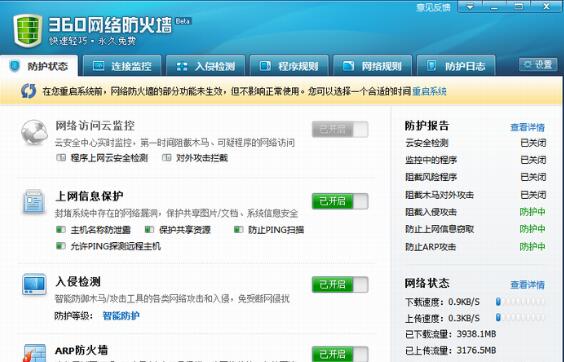Click the 智能防护 protection level link

pyautogui.click(x=121, y=316)
